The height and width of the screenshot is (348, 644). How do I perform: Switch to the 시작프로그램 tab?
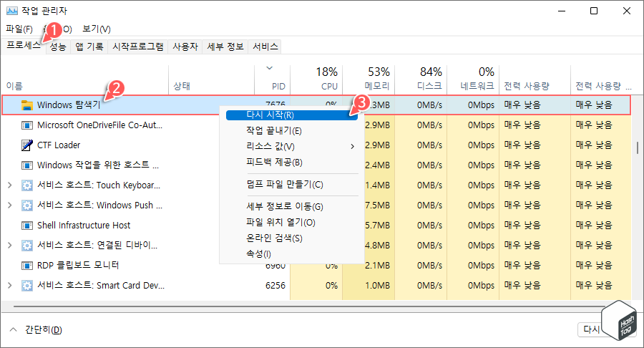[x=138, y=47]
